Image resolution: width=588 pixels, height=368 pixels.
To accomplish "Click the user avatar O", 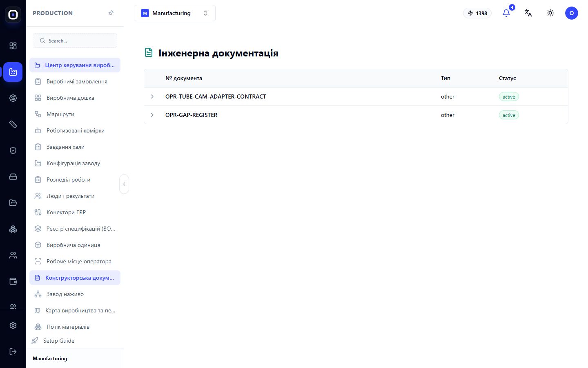I will (572, 13).
